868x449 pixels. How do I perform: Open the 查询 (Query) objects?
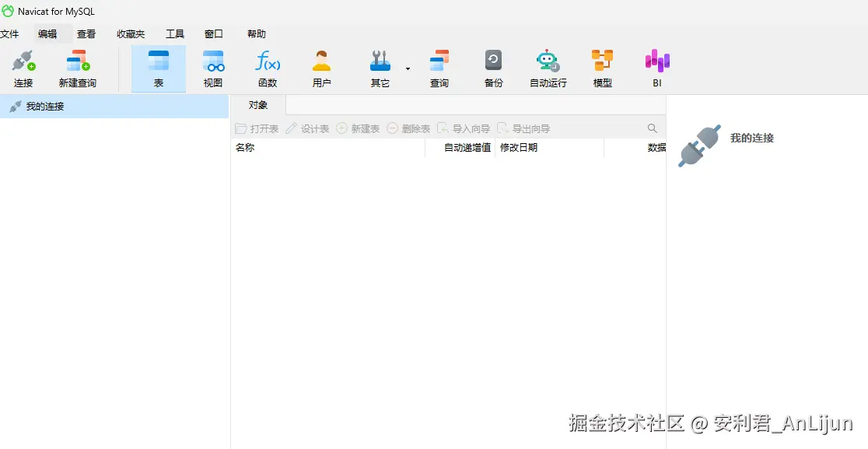(x=439, y=69)
